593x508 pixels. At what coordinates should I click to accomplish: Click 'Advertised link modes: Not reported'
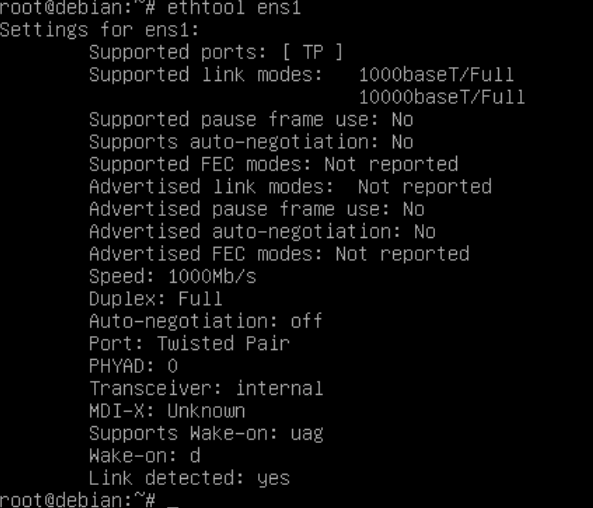290,187
